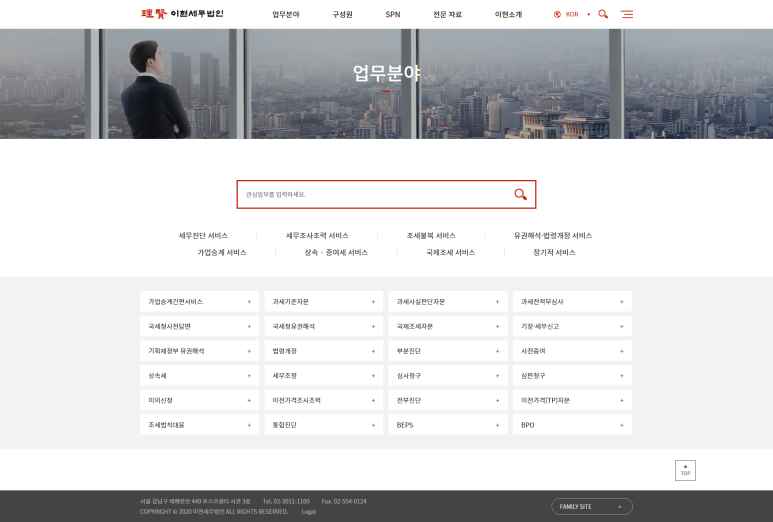Select 유권해석·법령개정 서비스 link
Viewport: 773px width, 522px height.
(x=553, y=236)
